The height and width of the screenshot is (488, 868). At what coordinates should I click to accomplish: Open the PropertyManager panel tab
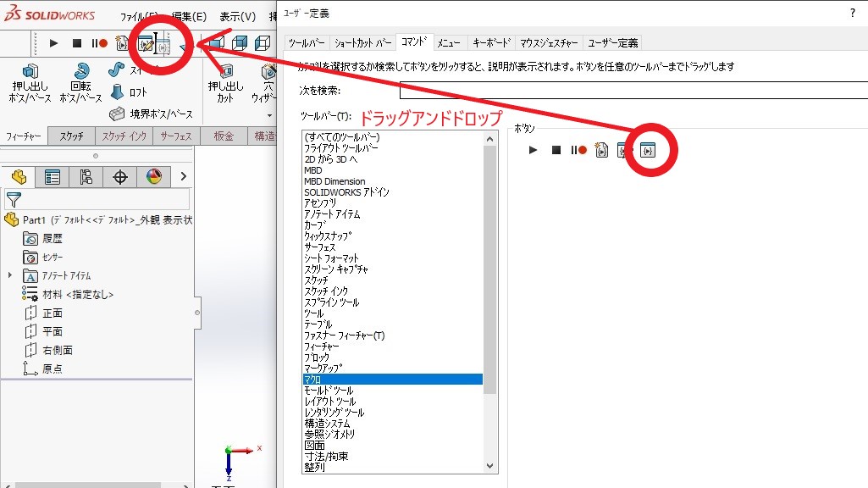(x=53, y=177)
